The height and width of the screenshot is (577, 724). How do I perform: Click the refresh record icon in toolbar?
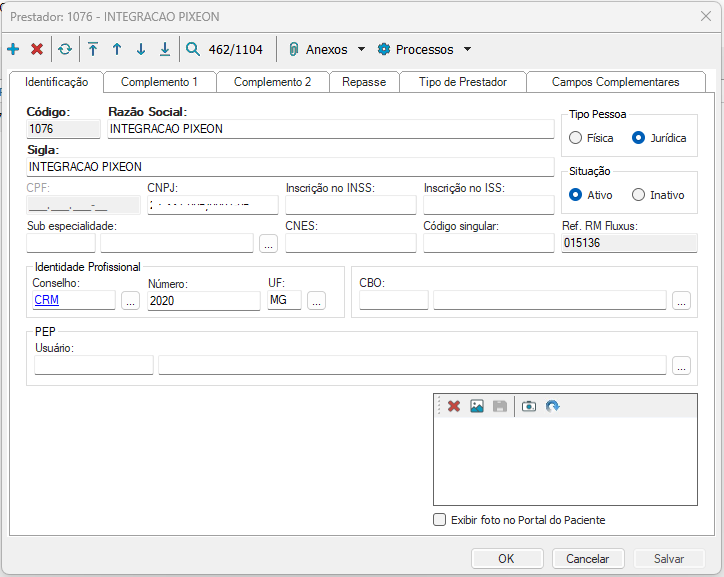[x=65, y=49]
